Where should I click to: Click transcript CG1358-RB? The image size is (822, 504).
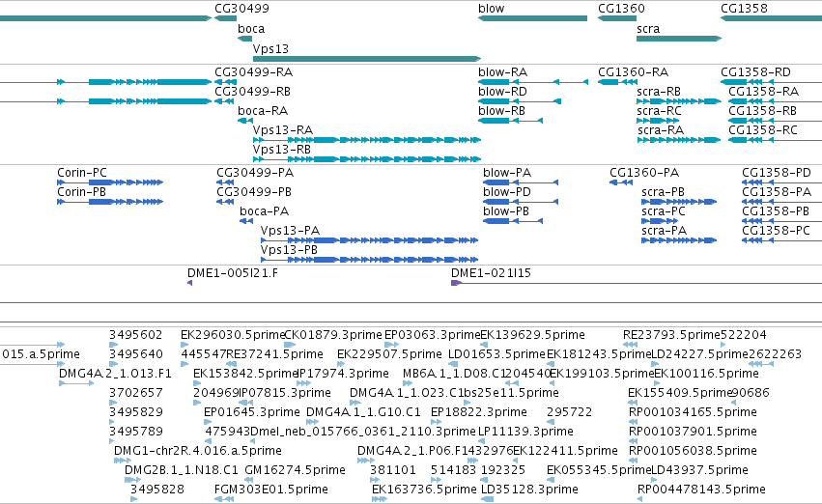click(x=776, y=121)
